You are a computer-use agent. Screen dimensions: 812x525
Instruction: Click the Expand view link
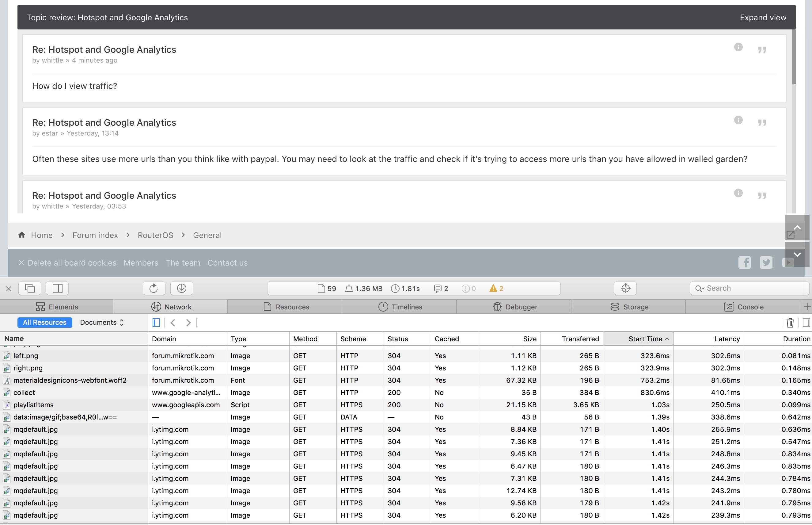(x=763, y=17)
